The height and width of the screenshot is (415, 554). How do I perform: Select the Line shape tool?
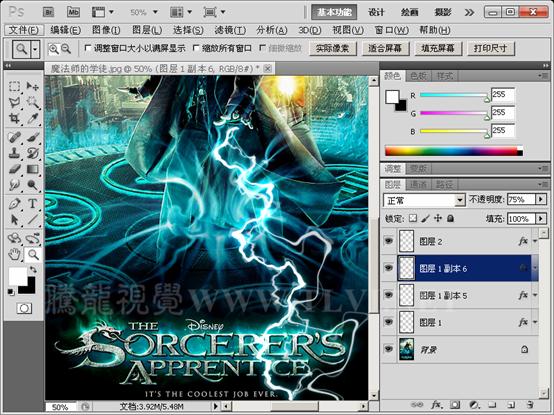tap(33, 220)
